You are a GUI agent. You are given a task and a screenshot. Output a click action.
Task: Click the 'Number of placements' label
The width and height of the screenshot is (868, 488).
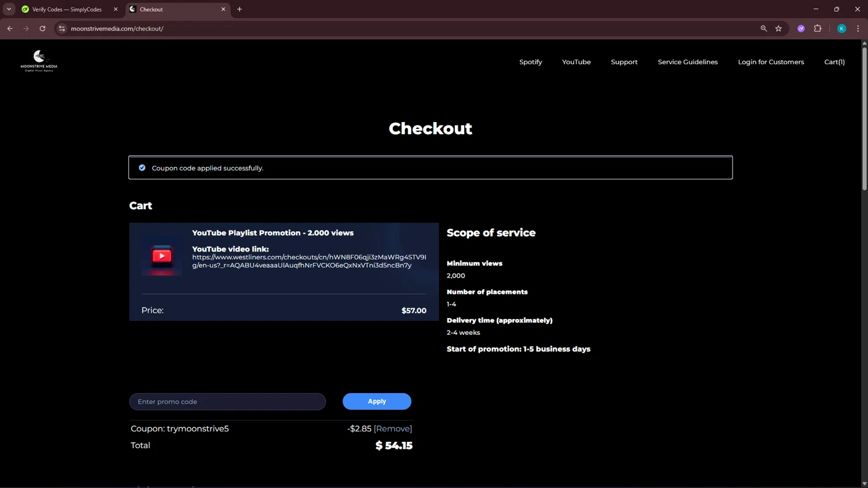[x=487, y=292]
